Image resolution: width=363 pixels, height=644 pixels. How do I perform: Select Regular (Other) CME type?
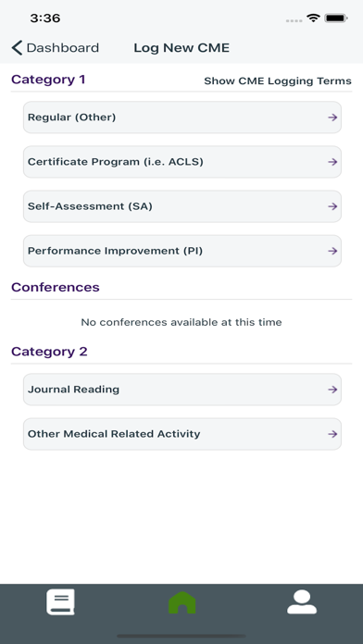click(182, 118)
